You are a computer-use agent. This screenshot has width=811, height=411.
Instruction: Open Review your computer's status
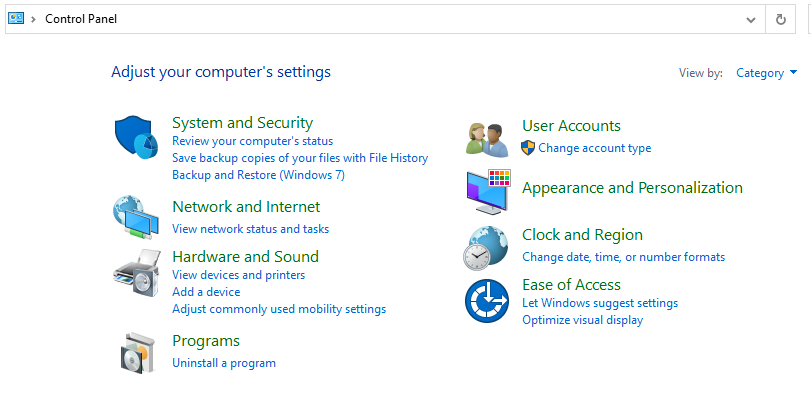252,141
